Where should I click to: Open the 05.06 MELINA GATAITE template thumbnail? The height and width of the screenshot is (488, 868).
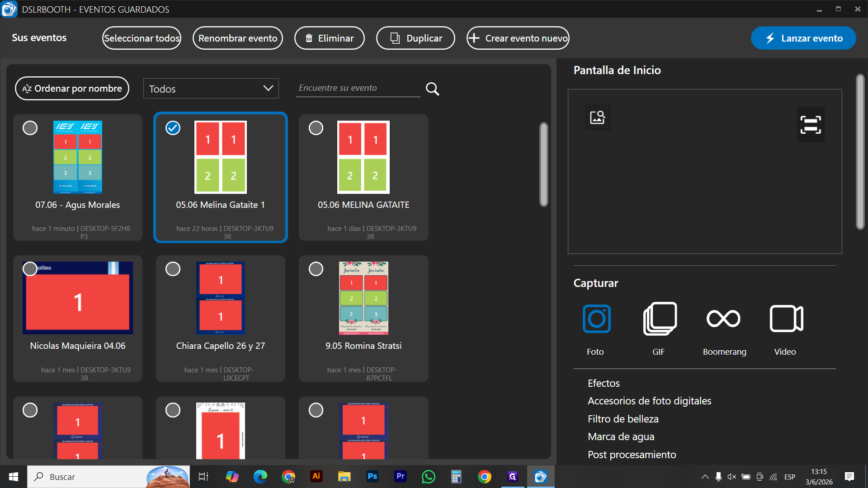[363, 157]
